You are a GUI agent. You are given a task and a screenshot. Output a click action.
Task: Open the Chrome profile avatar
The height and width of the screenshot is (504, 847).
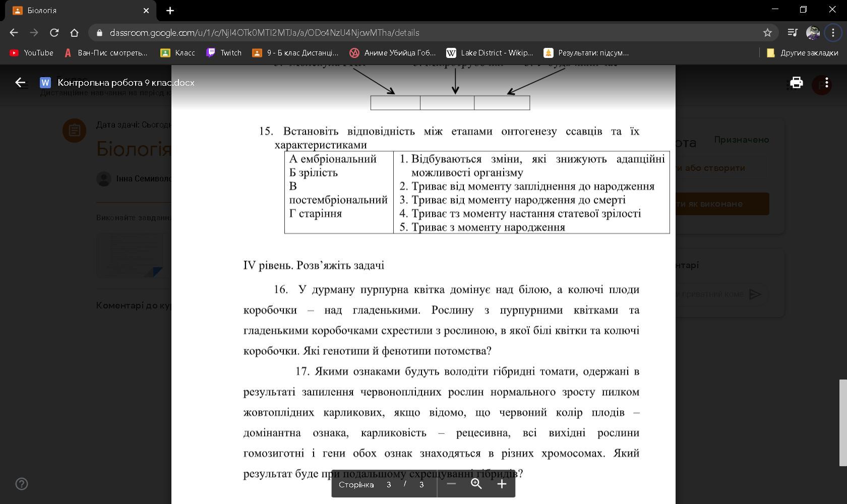click(x=813, y=33)
